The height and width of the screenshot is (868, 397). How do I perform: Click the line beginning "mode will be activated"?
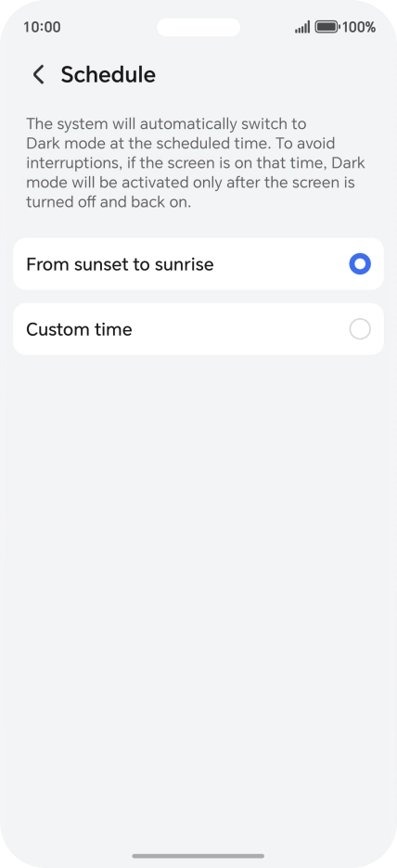coord(190,183)
